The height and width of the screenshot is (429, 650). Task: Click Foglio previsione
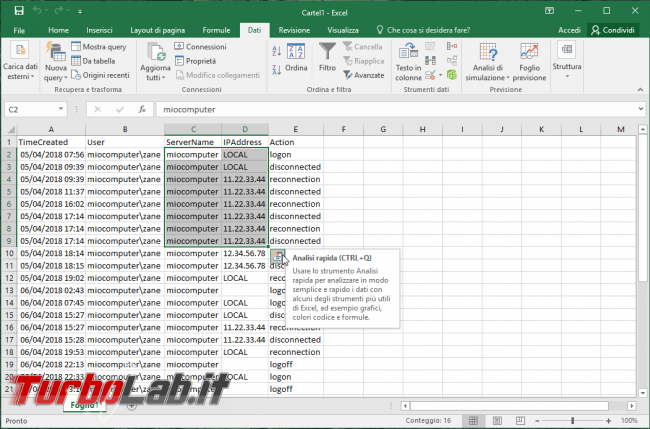point(529,61)
